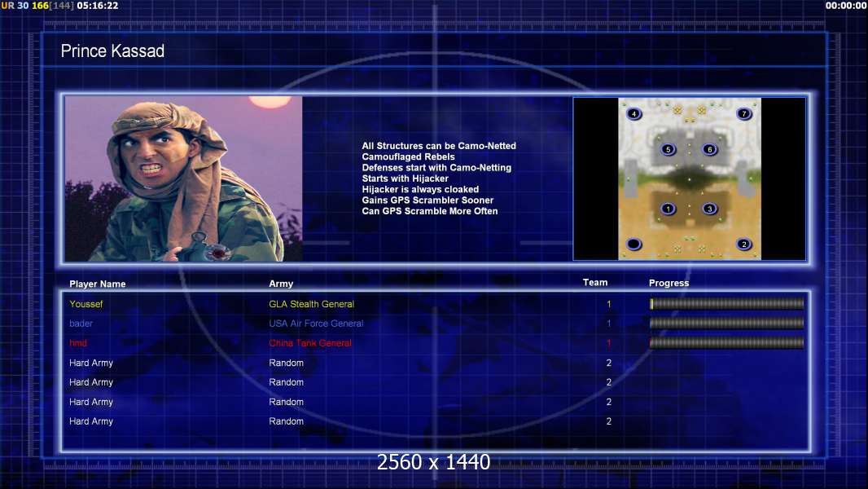The width and height of the screenshot is (868, 489).
Task: Select player name "hmd"
Action: (78, 343)
